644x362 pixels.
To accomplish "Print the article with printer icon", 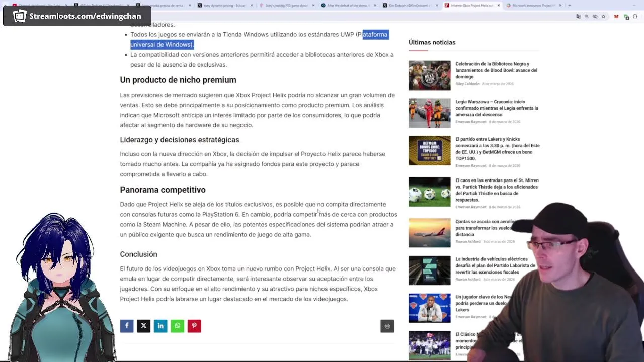I will click(x=387, y=326).
